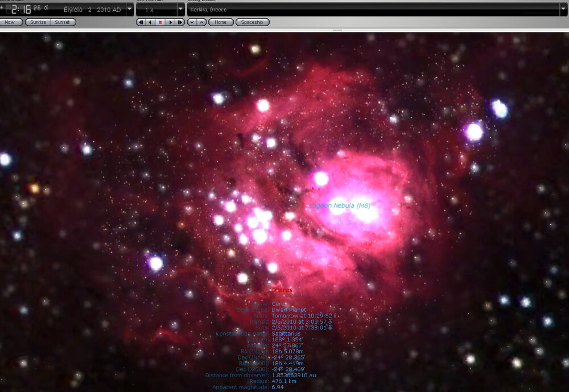Click the 2:16 time display

20,8
